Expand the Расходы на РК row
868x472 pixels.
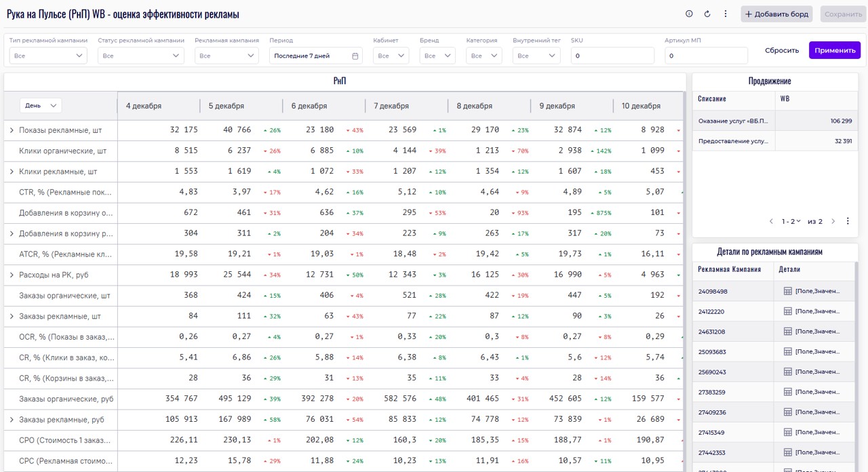pyautogui.click(x=11, y=275)
